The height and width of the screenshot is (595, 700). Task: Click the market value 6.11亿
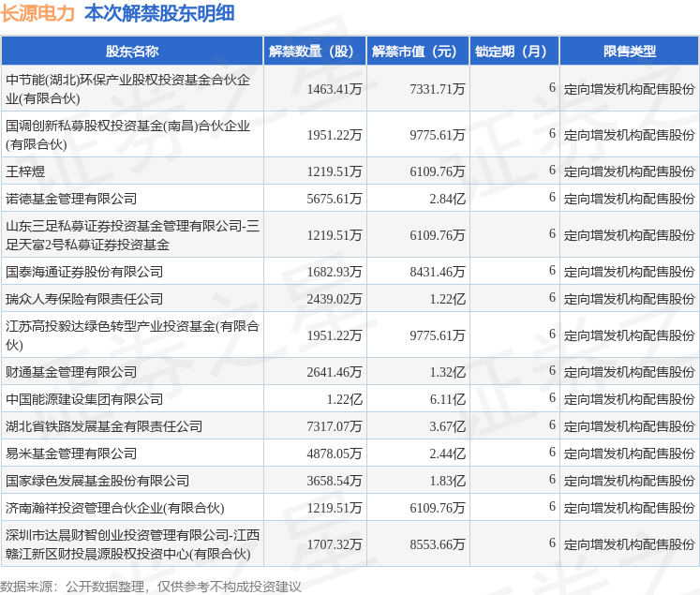[447, 399]
